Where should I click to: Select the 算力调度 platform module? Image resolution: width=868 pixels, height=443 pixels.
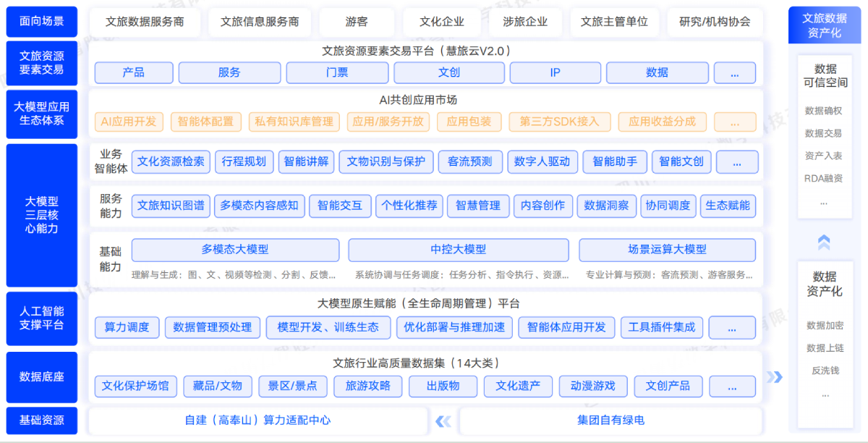tap(127, 327)
